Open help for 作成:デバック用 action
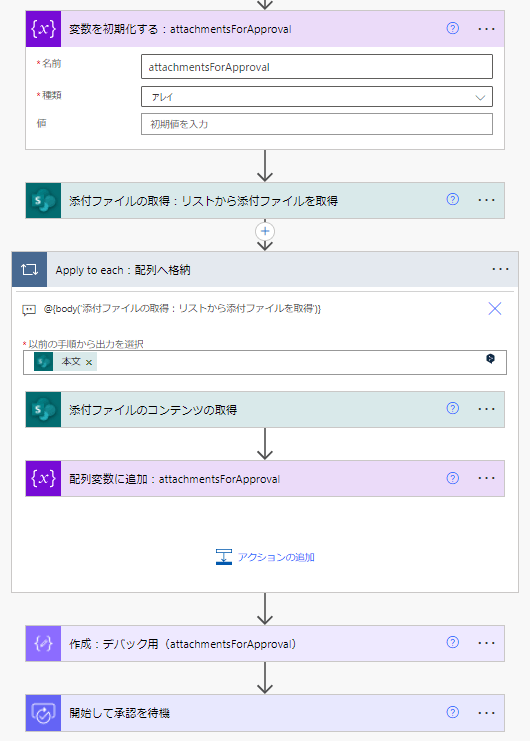530x741 pixels. click(x=453, y=642)
